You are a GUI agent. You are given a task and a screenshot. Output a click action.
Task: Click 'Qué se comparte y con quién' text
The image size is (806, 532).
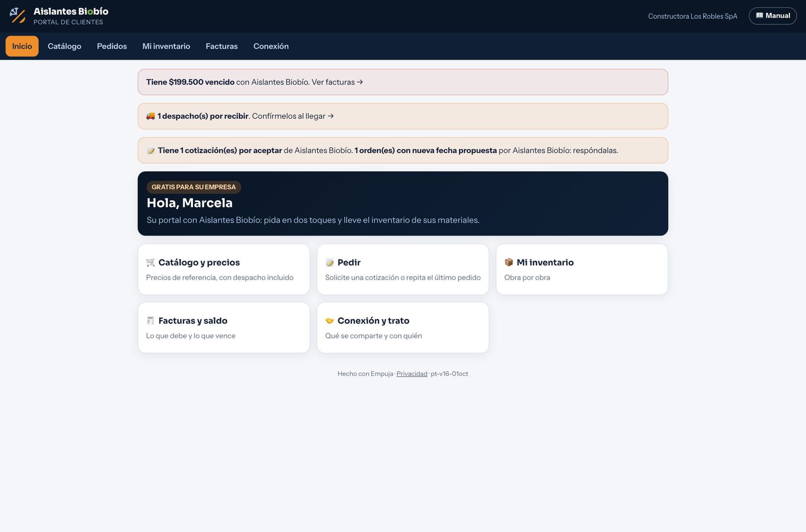pyautogui.click(x=374, y=336)
